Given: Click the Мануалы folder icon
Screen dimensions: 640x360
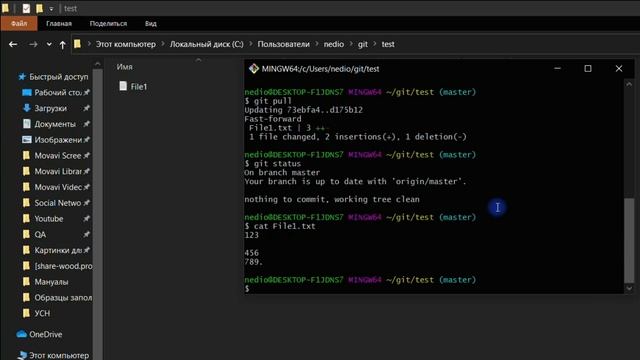Looking at the screenshot, I should 27,282.
